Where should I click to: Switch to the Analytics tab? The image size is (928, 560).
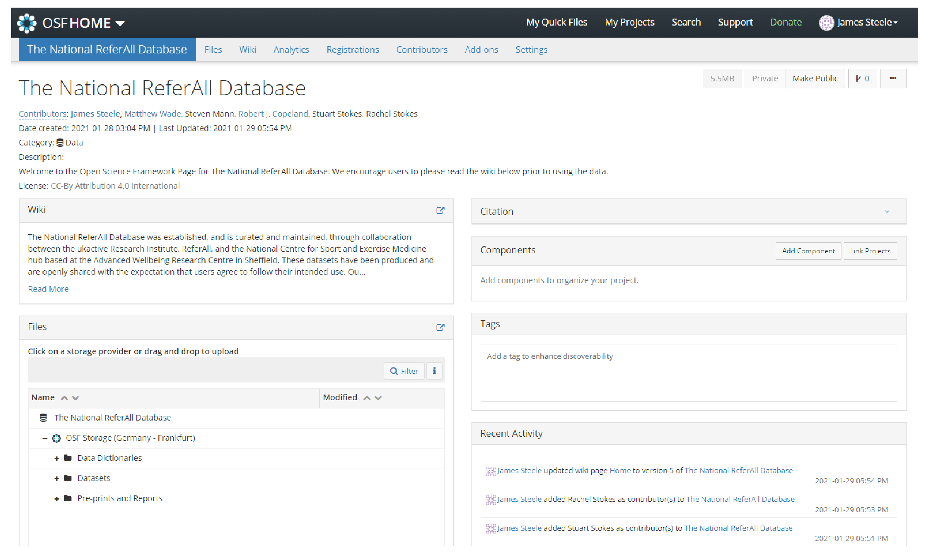(291, 50)
